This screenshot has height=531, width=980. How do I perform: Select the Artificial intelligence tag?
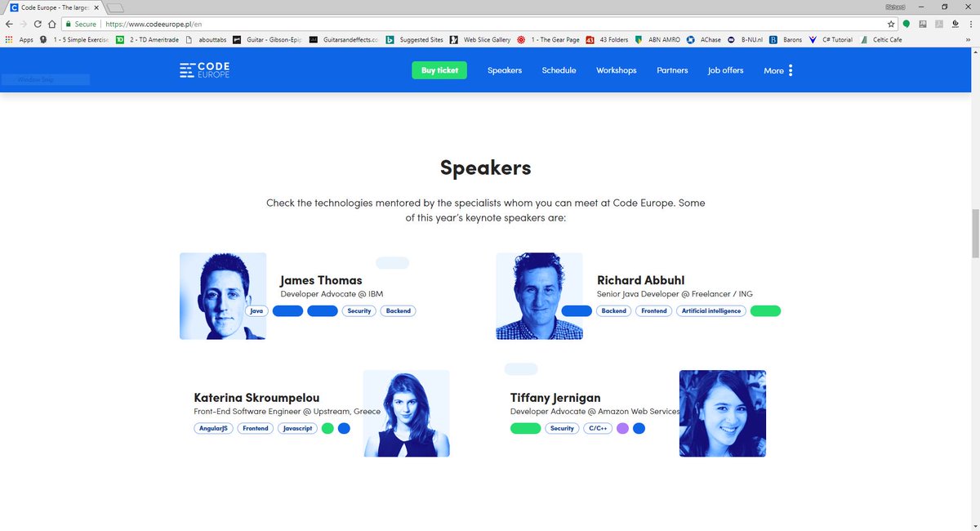coord(711,310)
